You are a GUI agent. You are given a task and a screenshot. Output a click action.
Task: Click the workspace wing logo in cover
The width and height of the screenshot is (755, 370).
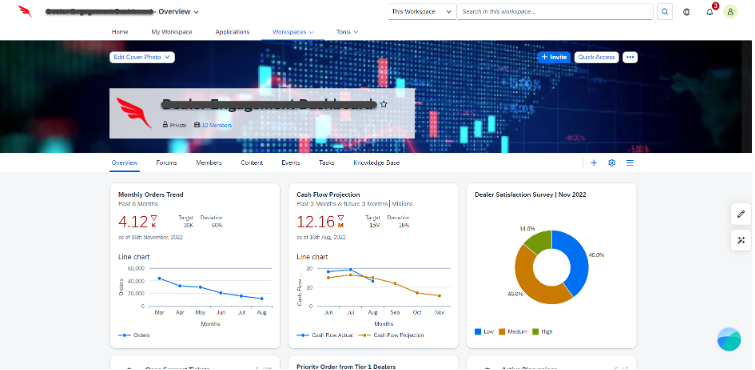point(135,113)
